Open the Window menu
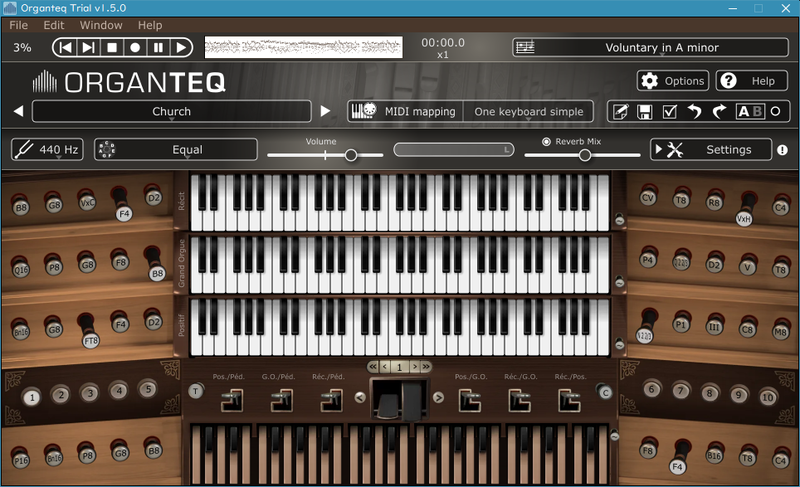The width and height of the screenshot is (800, 487). pos(101,25)
